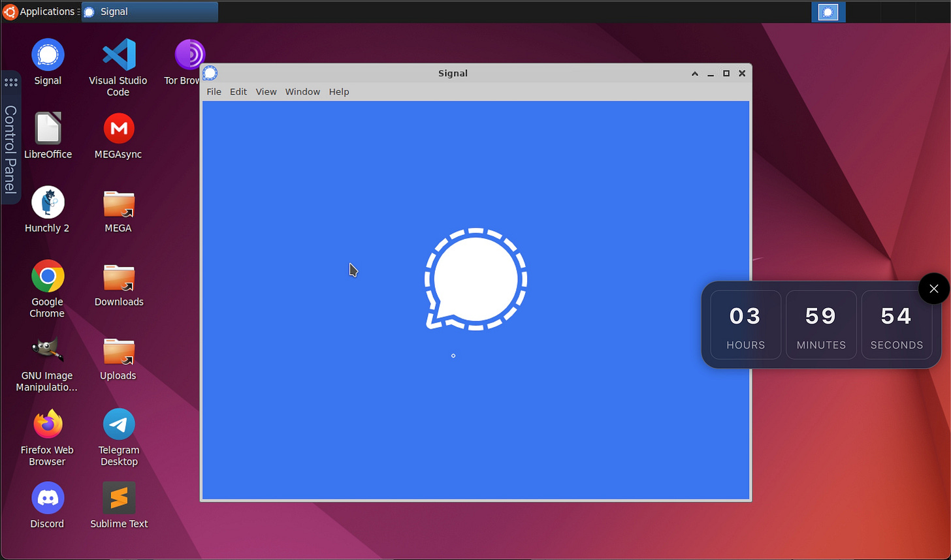This screenshot has width=951, height=560.
Task: Launch Google Chrome from desktop
Action: pyautogui.click(x=48, y=276)
